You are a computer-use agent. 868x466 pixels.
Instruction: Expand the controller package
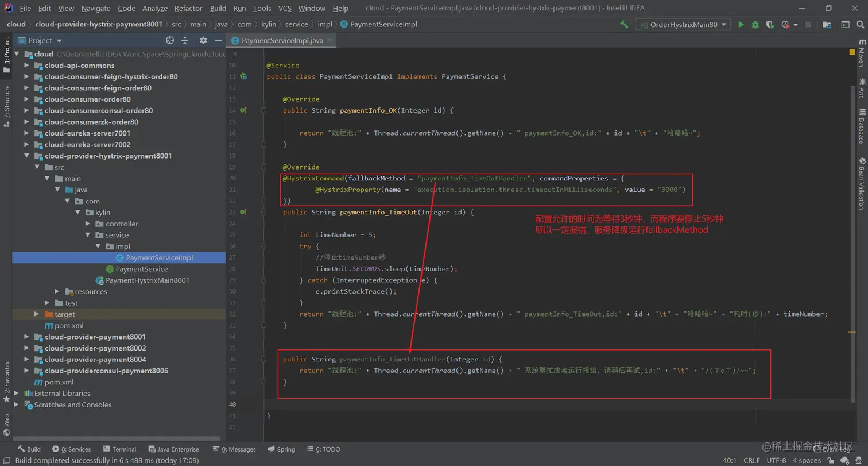[x=88, y=224]
